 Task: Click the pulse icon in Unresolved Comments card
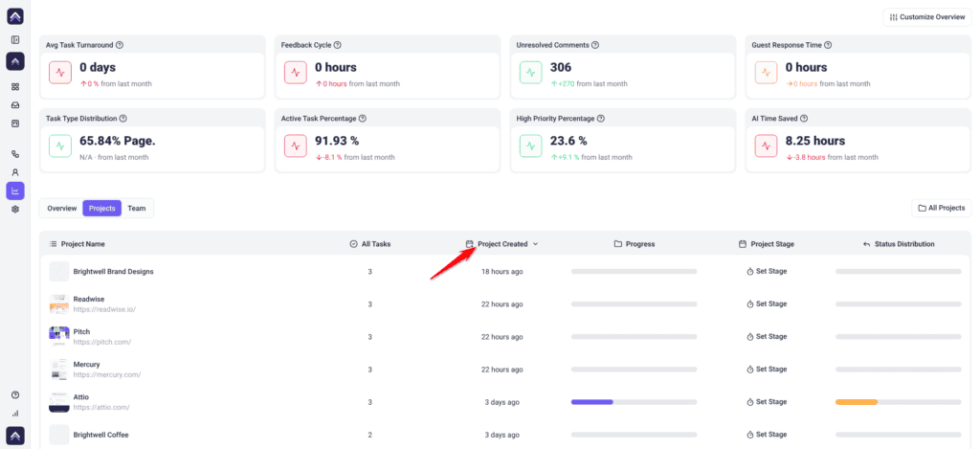(530, 73)
